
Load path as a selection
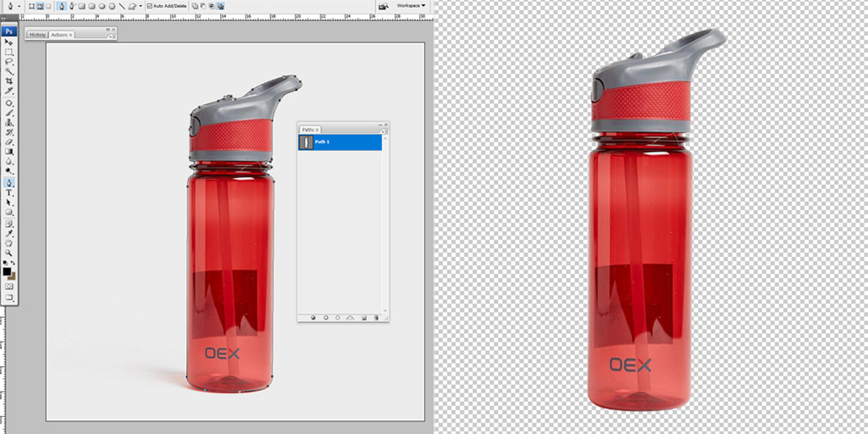tap(338, 318)
